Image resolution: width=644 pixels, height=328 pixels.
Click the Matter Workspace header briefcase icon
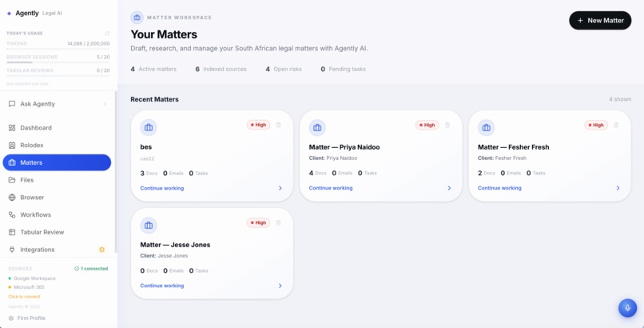(x=137, y=18)
